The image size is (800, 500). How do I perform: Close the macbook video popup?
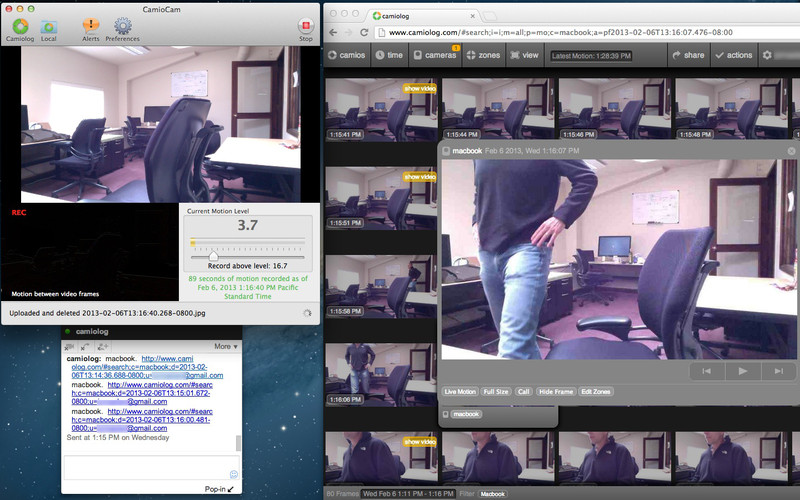[x=791, y=151]
